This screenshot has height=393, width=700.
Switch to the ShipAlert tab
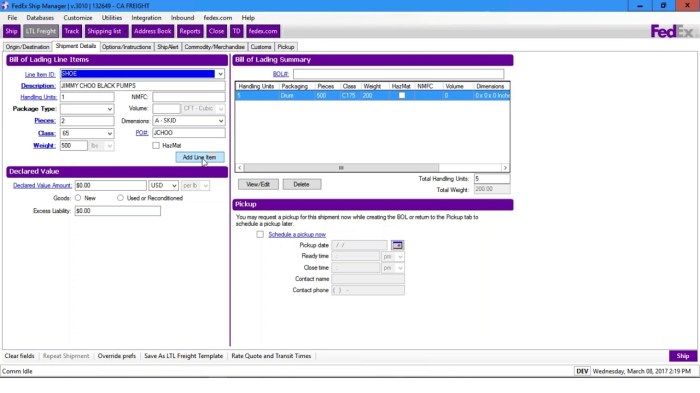[x=168, y=47]
